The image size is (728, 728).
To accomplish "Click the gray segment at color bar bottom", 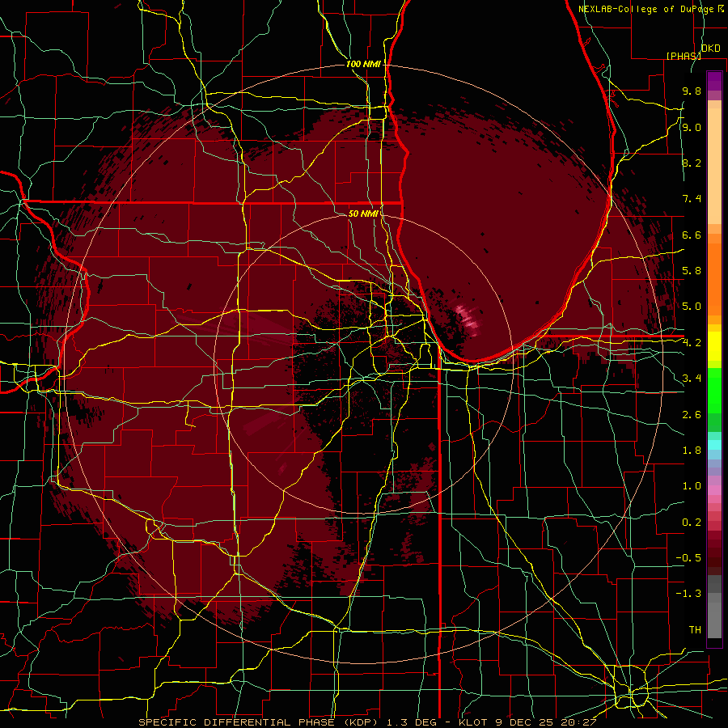I will (x=714, y=608).
